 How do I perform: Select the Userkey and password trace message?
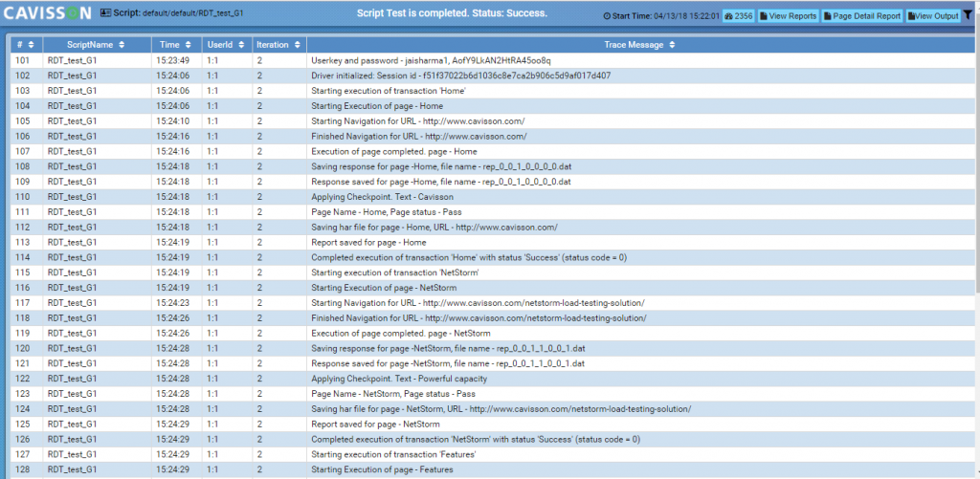point(431,60)
